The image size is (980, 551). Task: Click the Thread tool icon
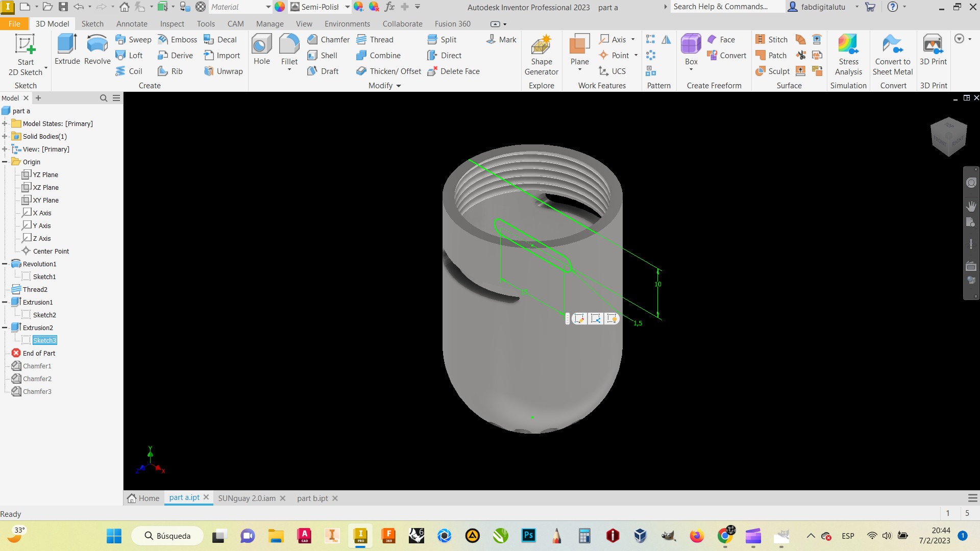pyautogui.click(x=361, y=39)
